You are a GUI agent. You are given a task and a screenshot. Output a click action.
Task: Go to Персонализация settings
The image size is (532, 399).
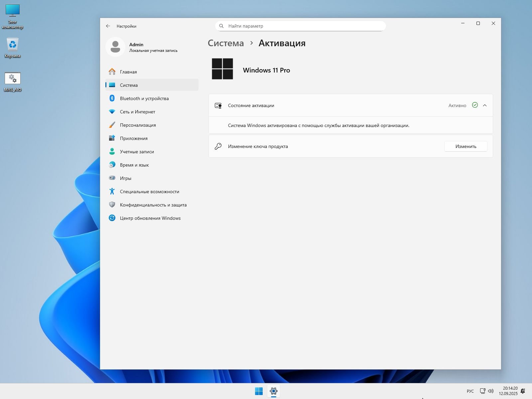[138, 125]
